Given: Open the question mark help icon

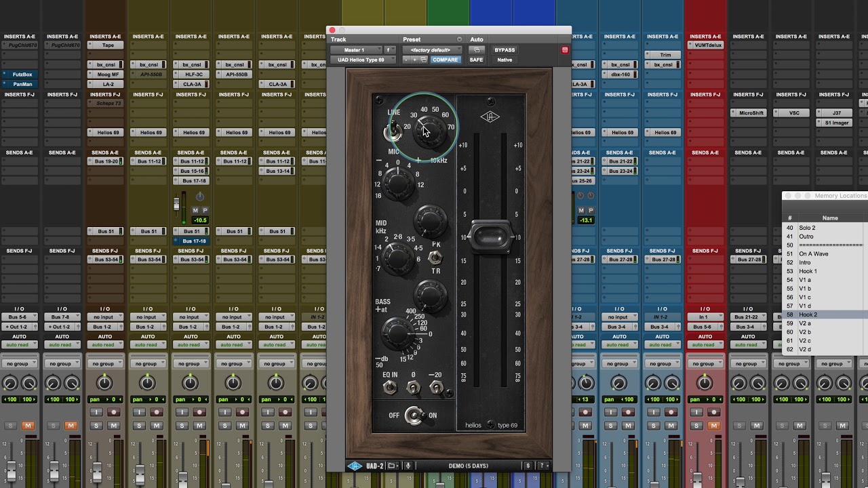Looking at the screenshot, I should point(542,466).
